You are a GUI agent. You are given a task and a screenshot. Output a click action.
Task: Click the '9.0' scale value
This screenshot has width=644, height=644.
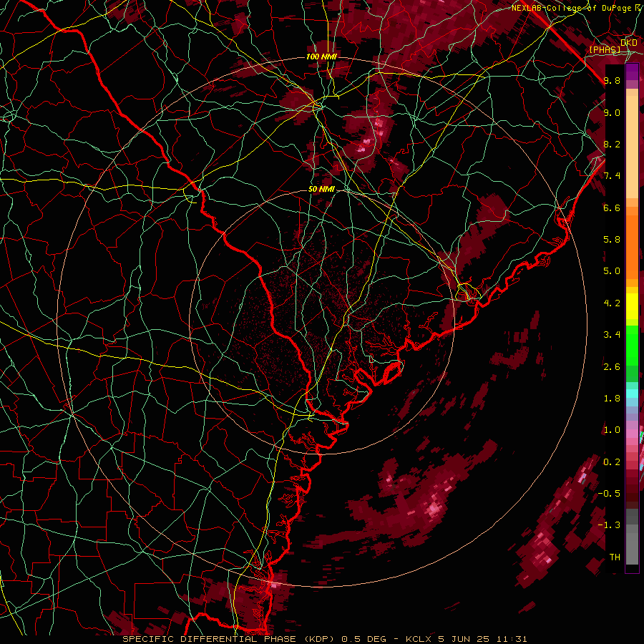click(x=612, y=112)
